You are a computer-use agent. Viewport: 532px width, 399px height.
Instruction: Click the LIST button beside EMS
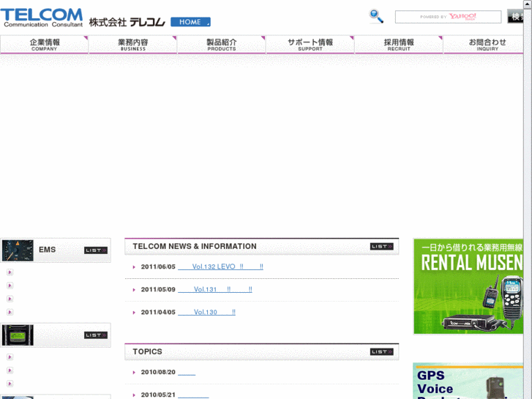[x=96, y=250]
